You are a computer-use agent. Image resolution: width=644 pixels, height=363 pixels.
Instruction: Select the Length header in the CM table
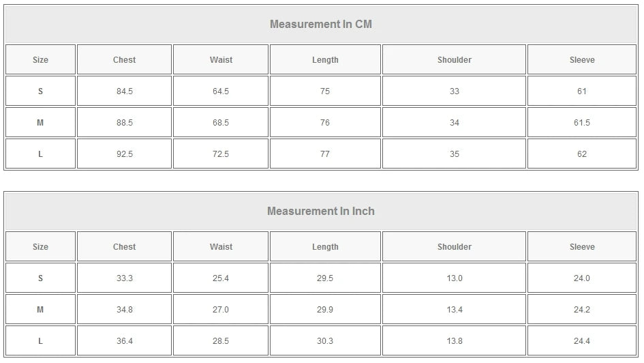coord(325,60)
